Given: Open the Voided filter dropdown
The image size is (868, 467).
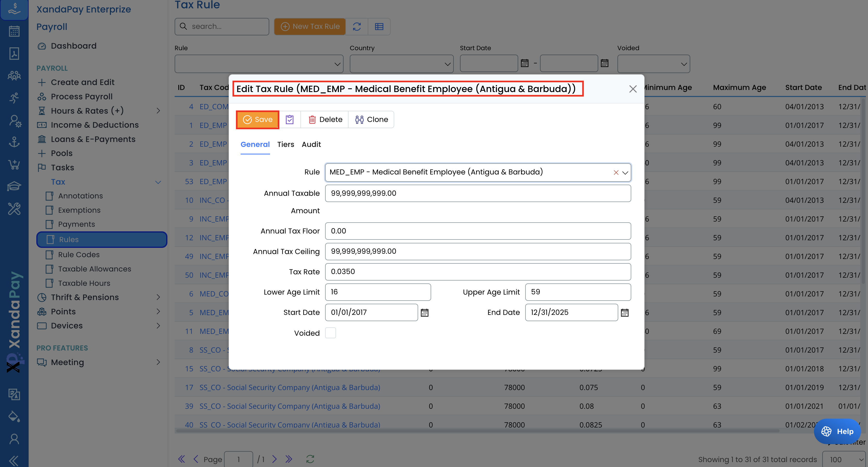Looking at the screenshot, I should point(653,64).
